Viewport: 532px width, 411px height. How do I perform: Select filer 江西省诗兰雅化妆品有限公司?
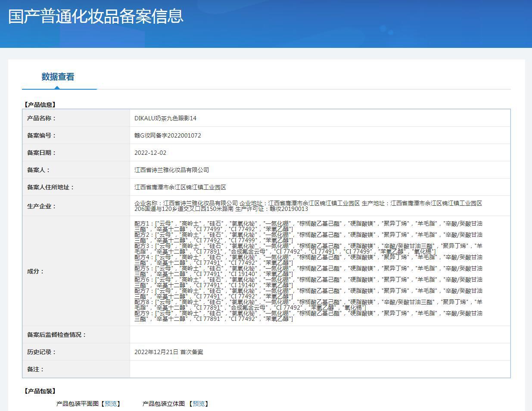point(171,170)
